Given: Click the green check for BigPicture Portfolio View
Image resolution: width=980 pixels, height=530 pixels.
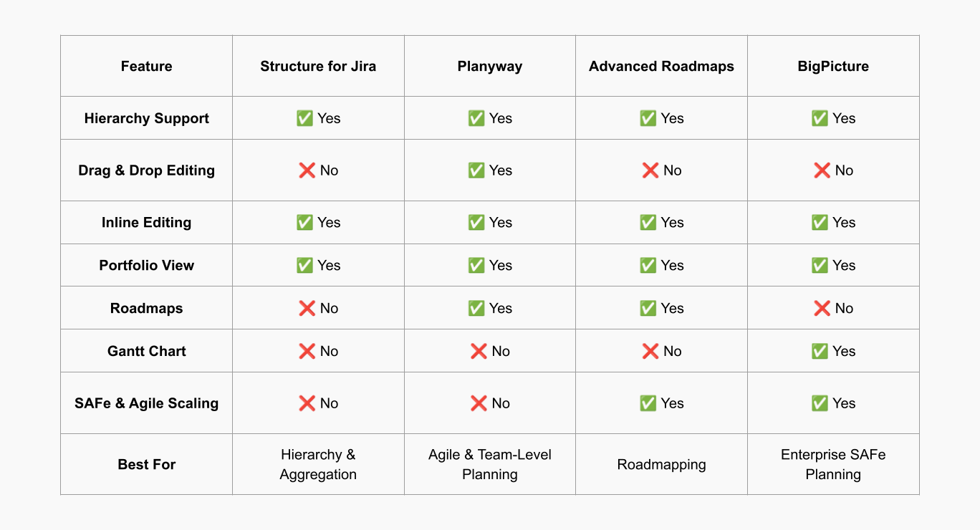Looking at the screenshot, I should 820,266.
